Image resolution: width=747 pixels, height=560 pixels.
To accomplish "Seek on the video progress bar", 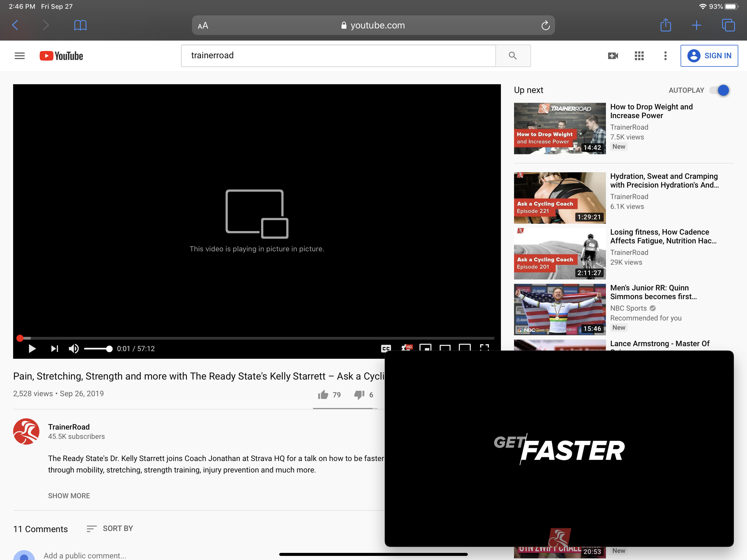I will (x=256, y=338).
